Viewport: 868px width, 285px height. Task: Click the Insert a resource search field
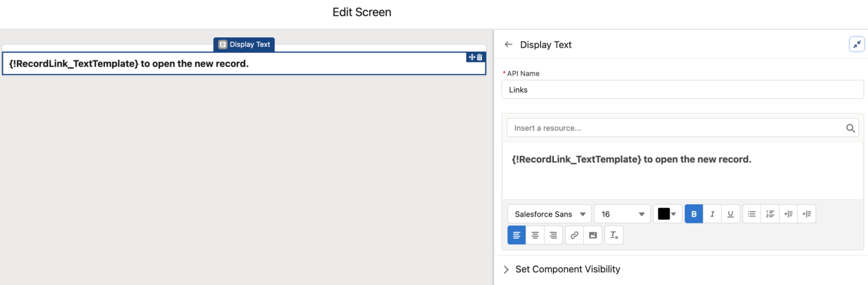pyautogui.click(x=683, y=128)
